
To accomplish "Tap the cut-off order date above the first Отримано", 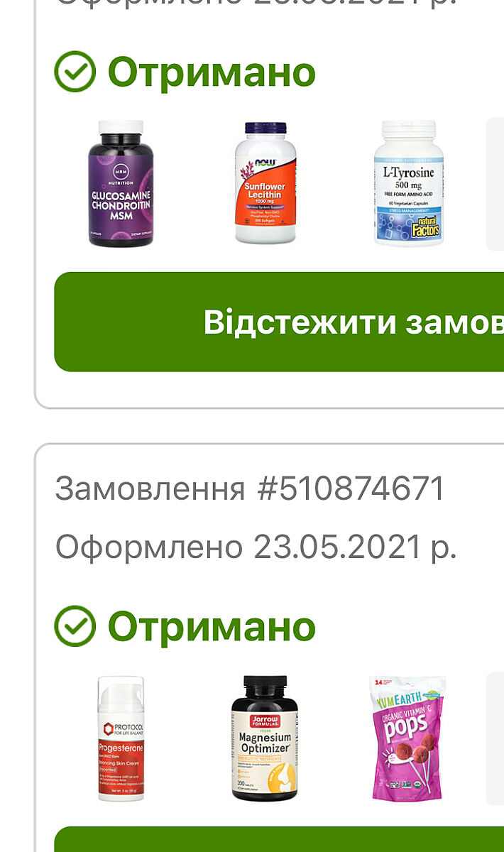I will coord(256,4).
